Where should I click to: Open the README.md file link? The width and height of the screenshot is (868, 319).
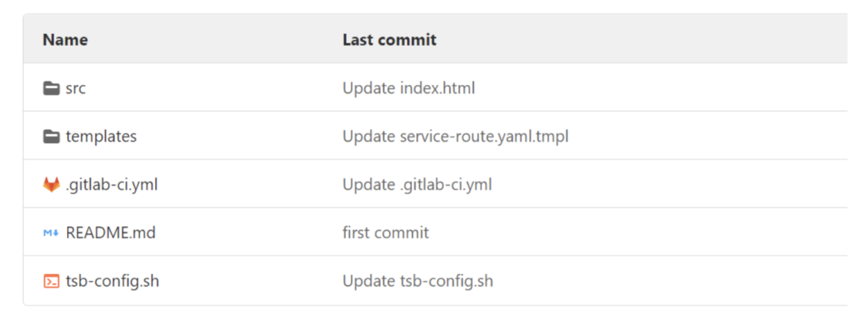coord(111,232)
